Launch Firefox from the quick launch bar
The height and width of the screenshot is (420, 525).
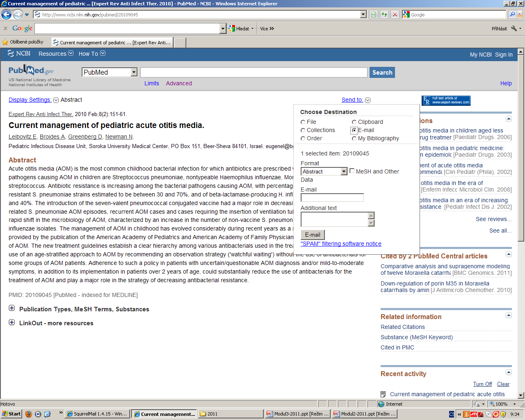28,414
